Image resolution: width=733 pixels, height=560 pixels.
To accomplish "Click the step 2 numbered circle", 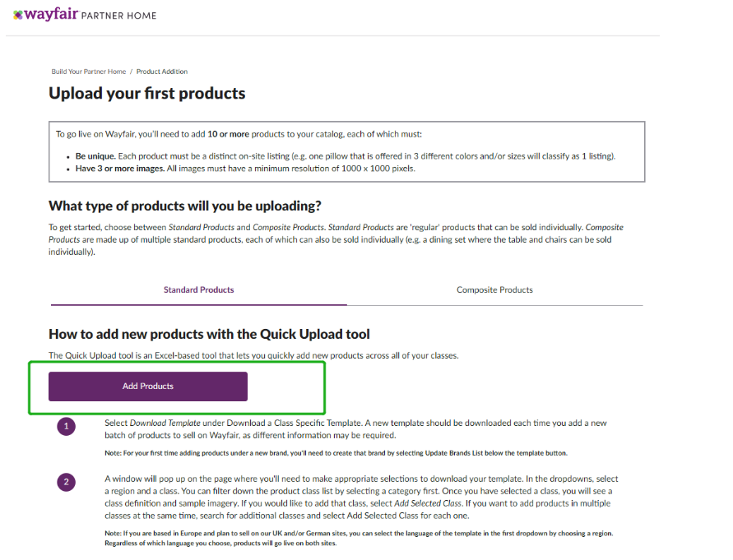I will tap(67, 483).
